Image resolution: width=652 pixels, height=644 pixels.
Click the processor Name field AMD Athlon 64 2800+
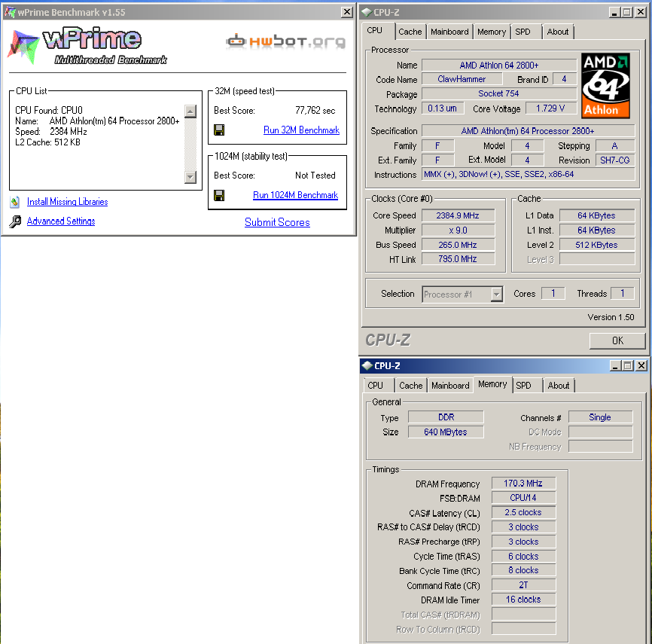pos(499,66)
